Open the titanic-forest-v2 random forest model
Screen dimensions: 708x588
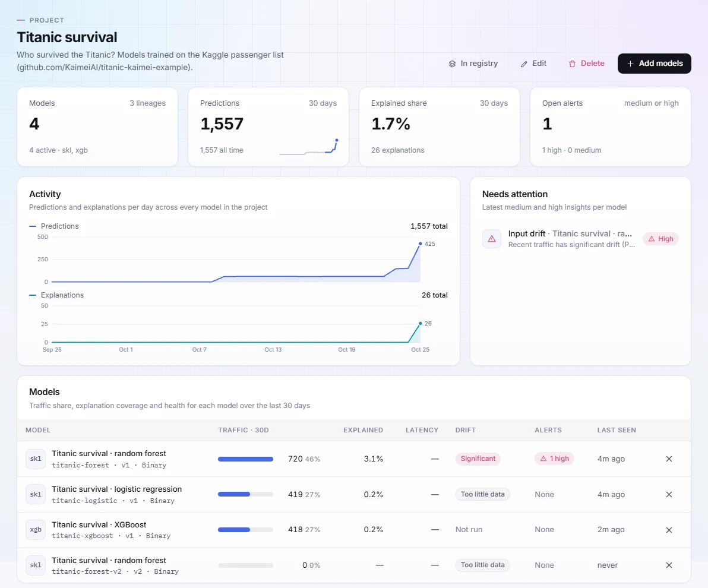coord(109,561)
